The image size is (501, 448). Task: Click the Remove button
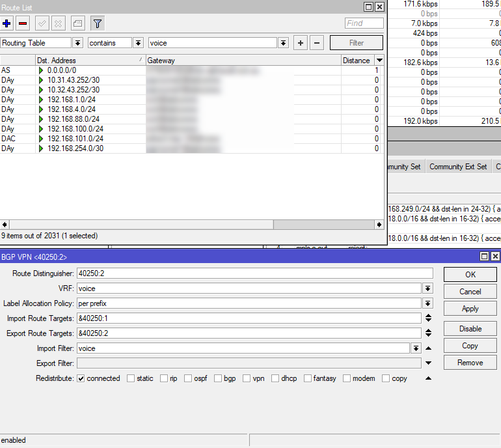(x=470, y=363)
